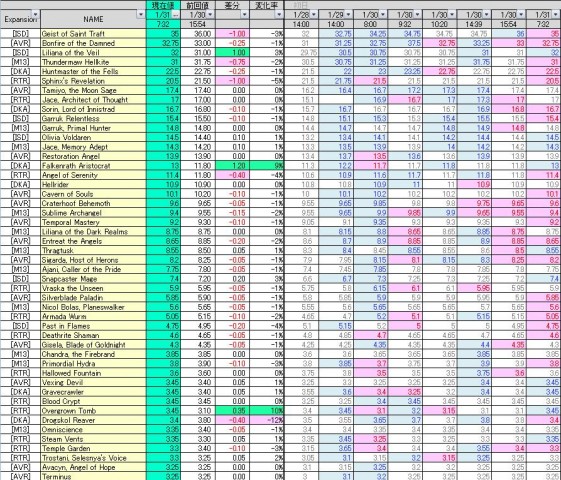This screenshot has width=561, height=480.
Task: Select the Huntmaster of the Fells cell
Action: click(x=93, y=71)
